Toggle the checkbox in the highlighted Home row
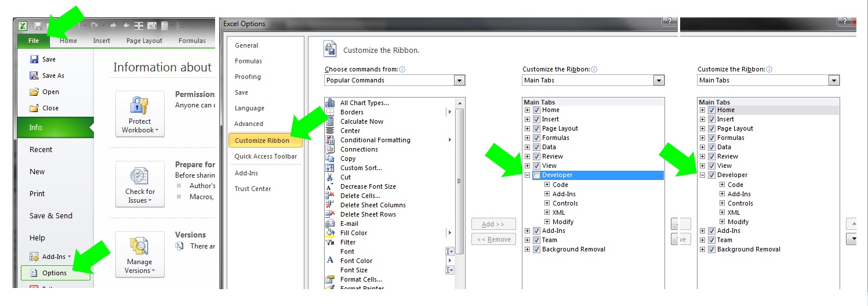Screen dimensions: 868x306 (711, 110)
